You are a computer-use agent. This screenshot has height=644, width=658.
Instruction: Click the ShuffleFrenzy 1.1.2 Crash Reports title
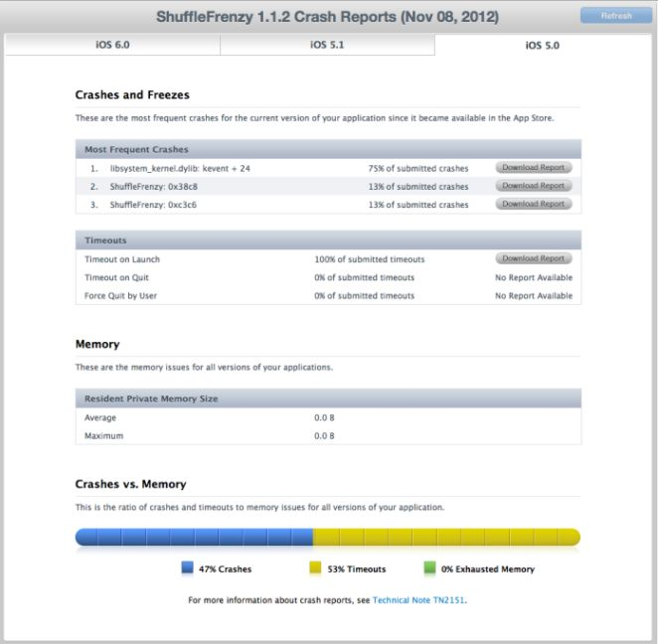point(327,17)
